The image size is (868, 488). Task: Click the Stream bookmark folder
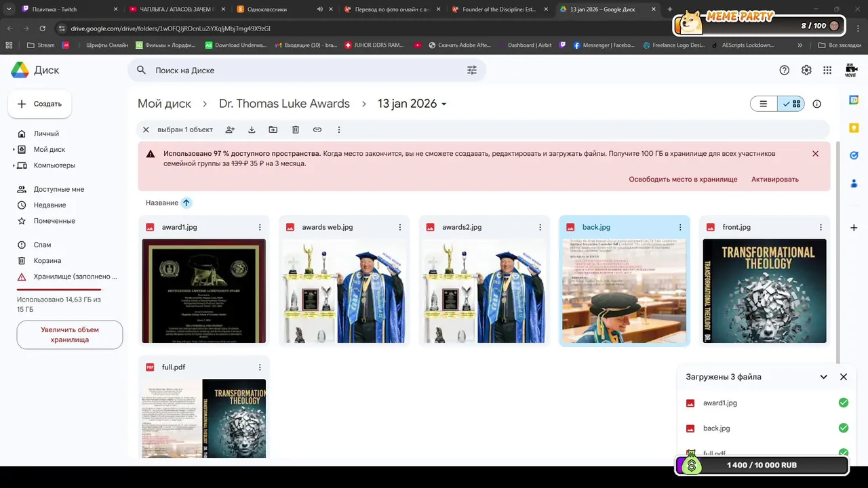click(40, 45)
